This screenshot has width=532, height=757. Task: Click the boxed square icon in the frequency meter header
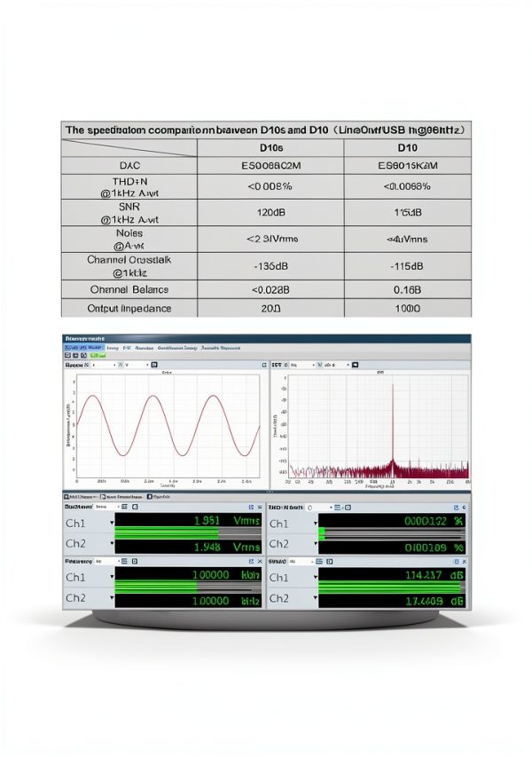tap(135, 562)
